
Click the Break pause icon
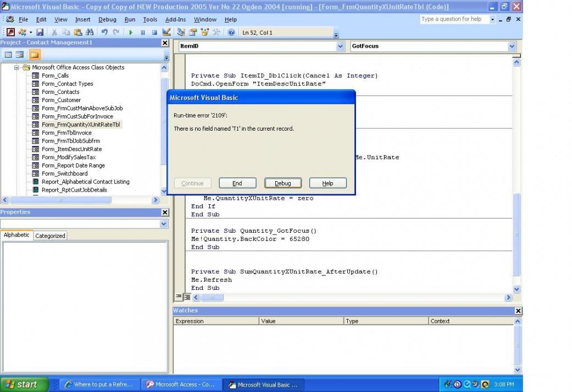pyautogui.click(x=143, y=32)
